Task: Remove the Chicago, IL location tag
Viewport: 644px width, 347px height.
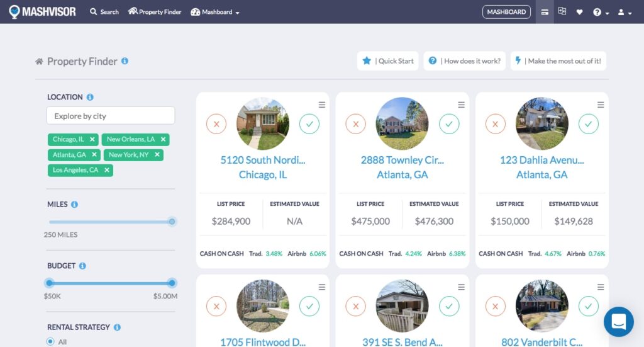Action: pyautogui.click(x=92, y=139)
